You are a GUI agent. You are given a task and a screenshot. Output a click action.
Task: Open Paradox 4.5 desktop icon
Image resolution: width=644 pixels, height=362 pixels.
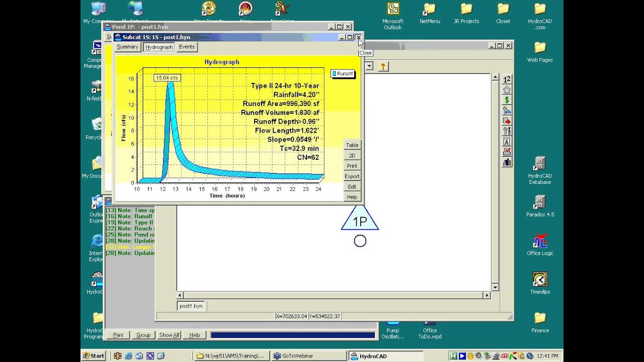pyautogui.click(x=540, y=205)
